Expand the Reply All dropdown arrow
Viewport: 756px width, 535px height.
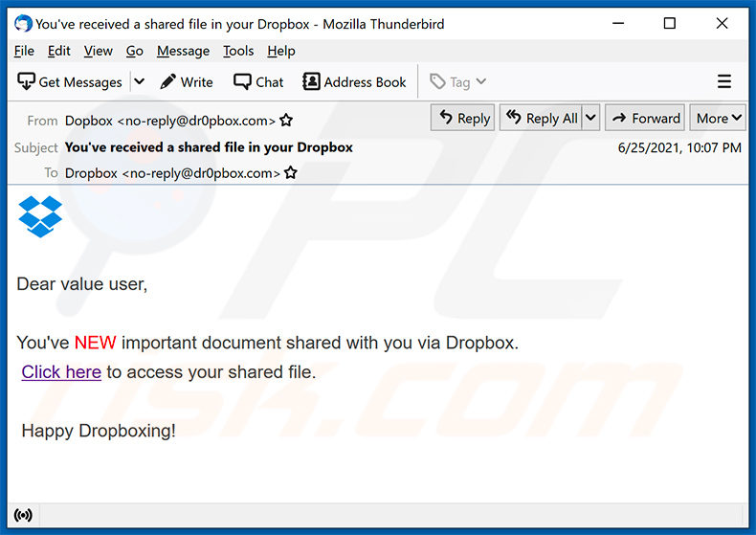pos(590,118)
